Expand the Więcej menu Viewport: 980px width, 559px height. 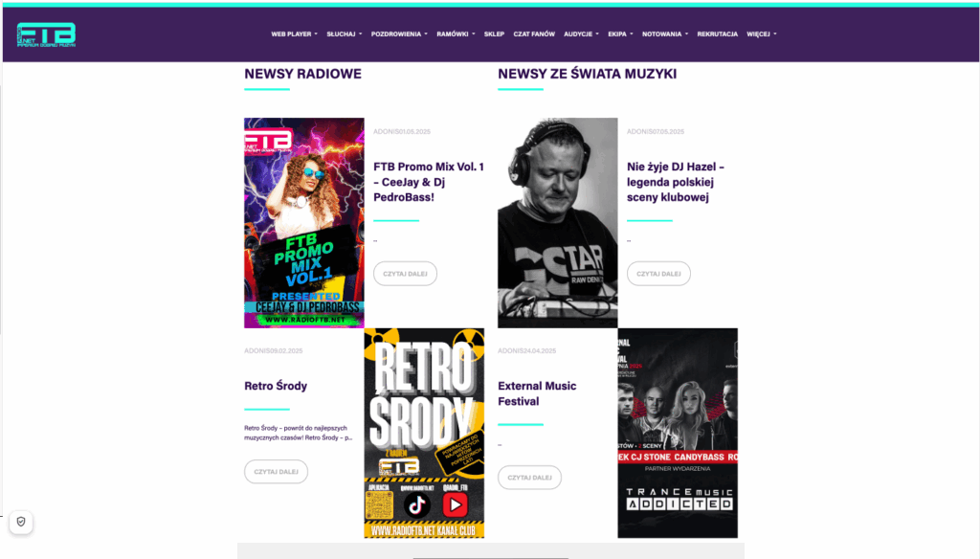point(761,34)
